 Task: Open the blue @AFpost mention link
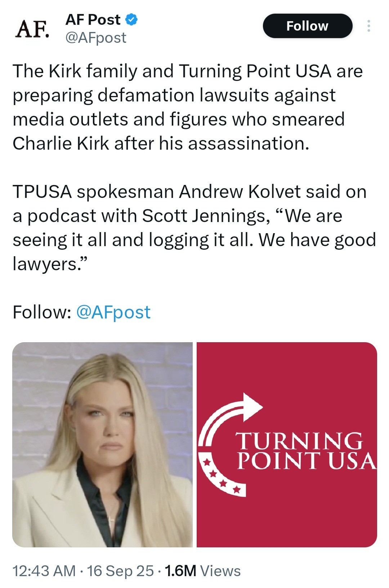tap(113, 312)
